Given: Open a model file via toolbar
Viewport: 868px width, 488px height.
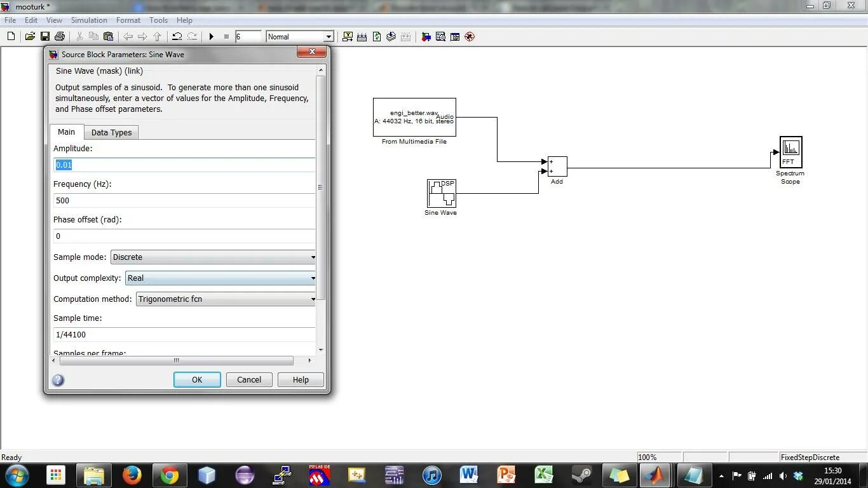Looking at the screenshot, I should pos(30,37).
